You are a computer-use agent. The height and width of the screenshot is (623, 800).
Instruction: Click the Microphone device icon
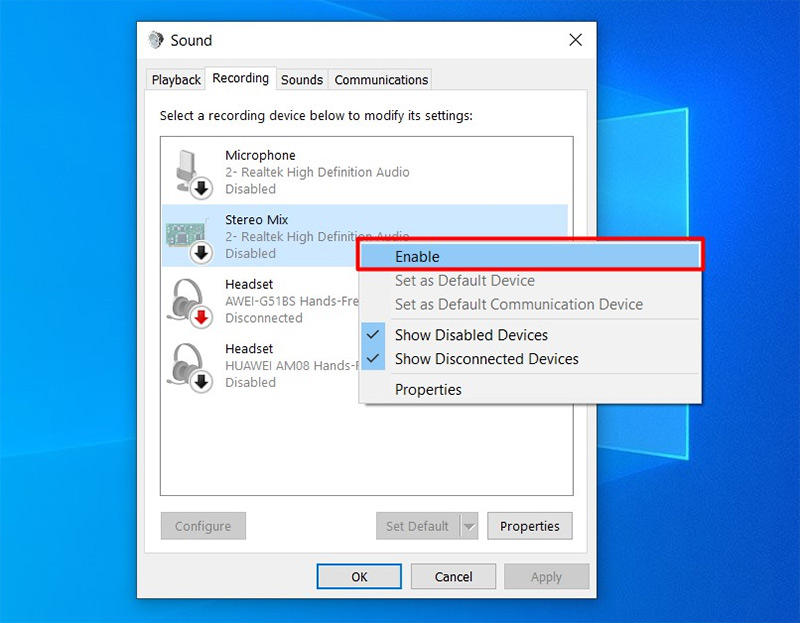(187, 171)
